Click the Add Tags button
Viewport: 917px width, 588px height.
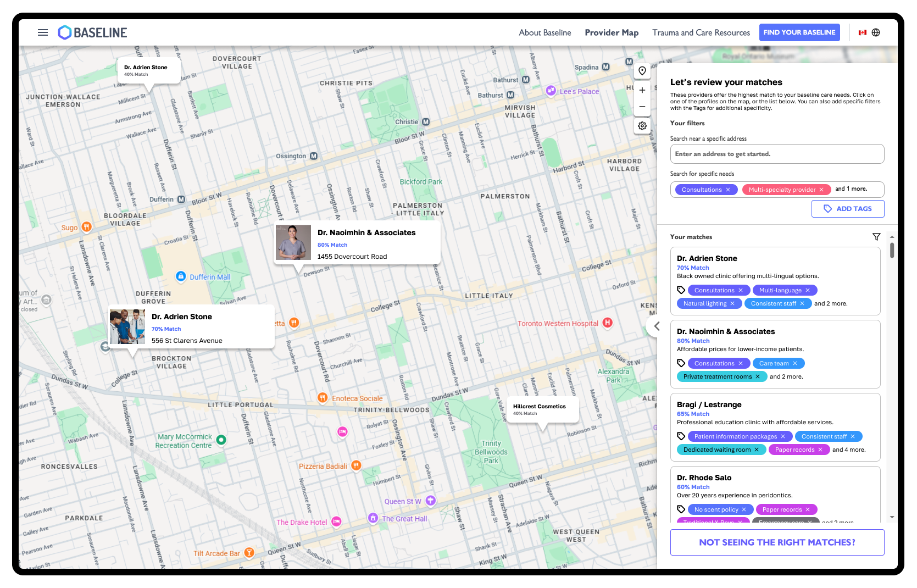tap(848, 209)
